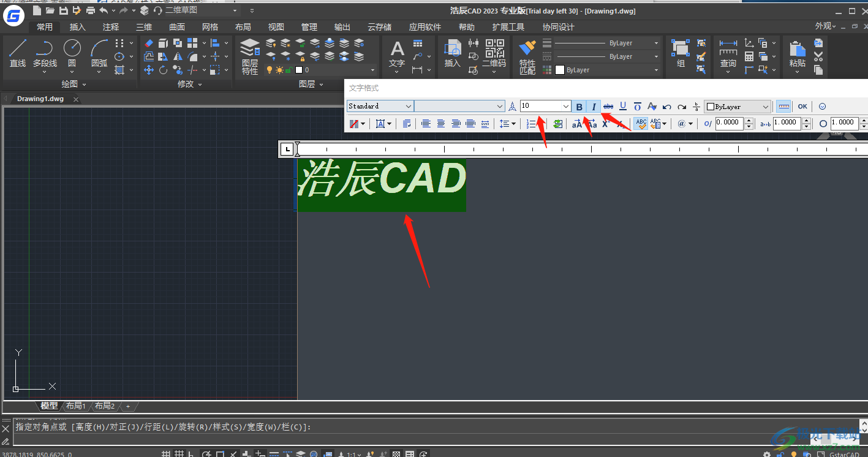Click the 二维码 QR code tool
868x457 pixels.
tap(494, 53)
